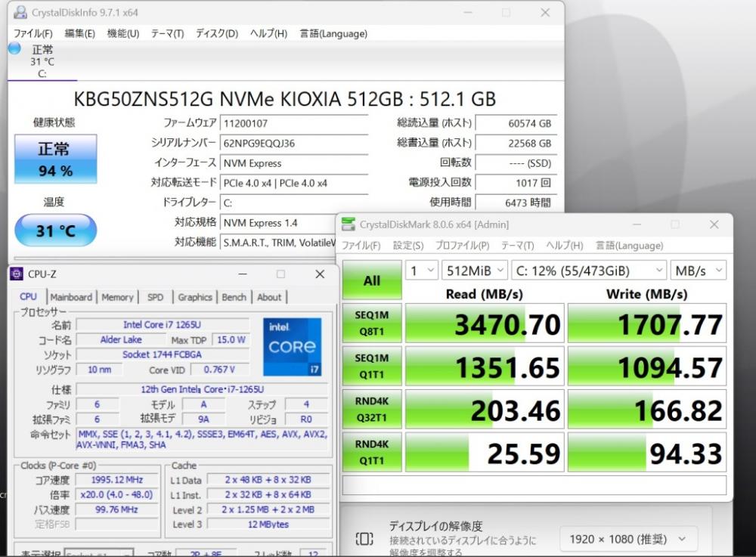Click the 31 °C temperature indicator
The height and width of the screenshot is (557, 756).
55,231
